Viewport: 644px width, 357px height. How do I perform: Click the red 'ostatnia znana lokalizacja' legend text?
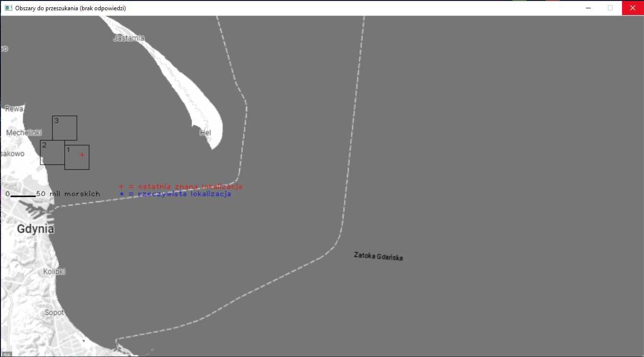tap(190, 186)
